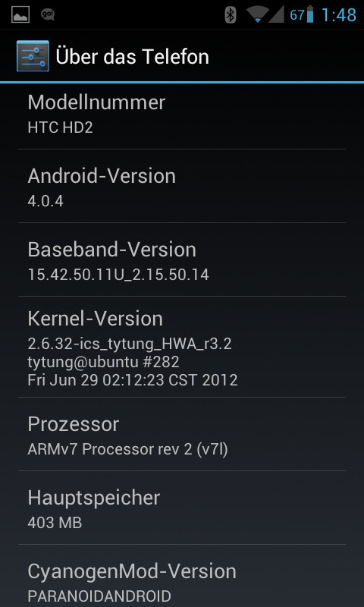Tap the Wi-Fi signal icon
Viewport: 364px width, 607px height.
(257, 14)
